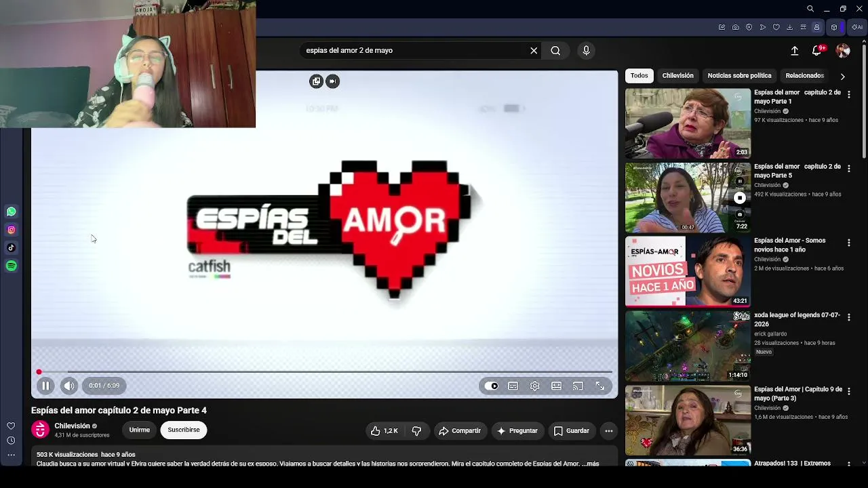
Task: Open the browser shield ad blocker icon
Action: click(x=749, y=27)
